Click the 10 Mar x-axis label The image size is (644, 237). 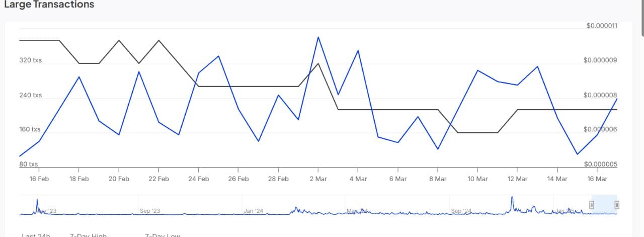(477, 179)
